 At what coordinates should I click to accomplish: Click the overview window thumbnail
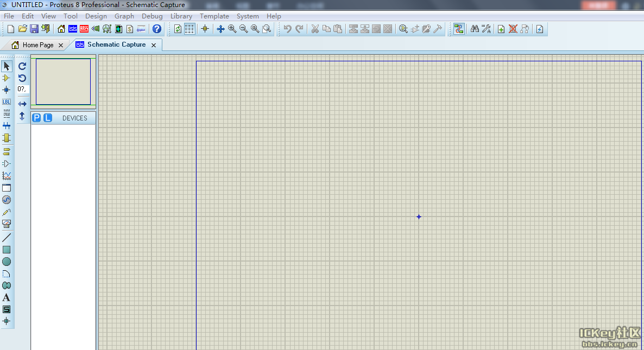(63, 81)
